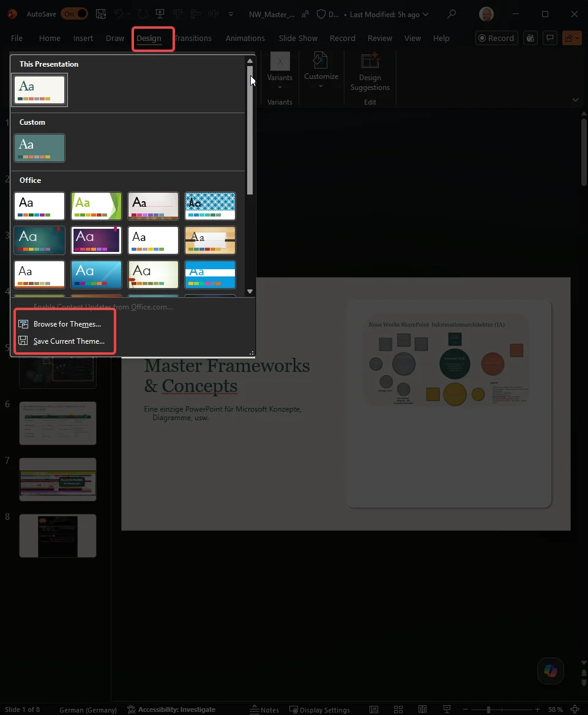
Task: Select slide 8 thumbnail
Action: tap(58, 536)
